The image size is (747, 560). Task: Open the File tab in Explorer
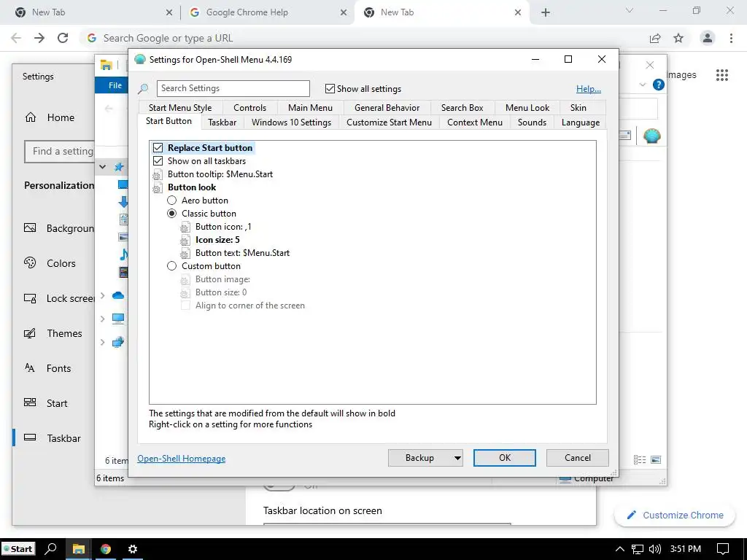tap(115, 85)
